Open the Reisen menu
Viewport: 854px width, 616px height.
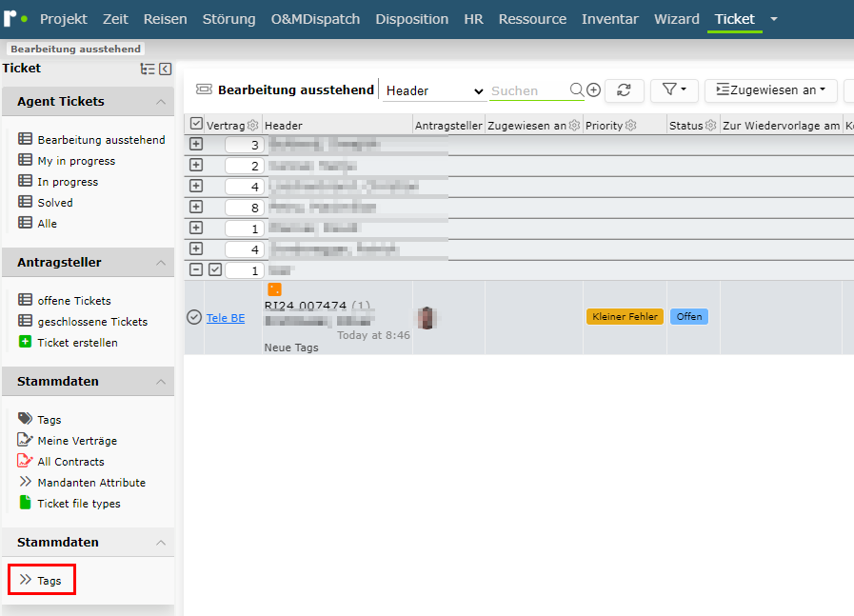(x=165, y=19)
